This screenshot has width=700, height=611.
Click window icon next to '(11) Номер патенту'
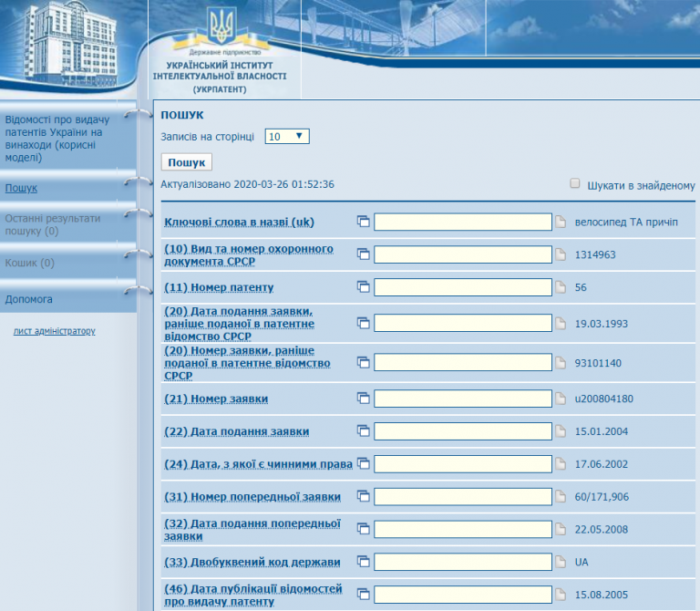(363, 287)
